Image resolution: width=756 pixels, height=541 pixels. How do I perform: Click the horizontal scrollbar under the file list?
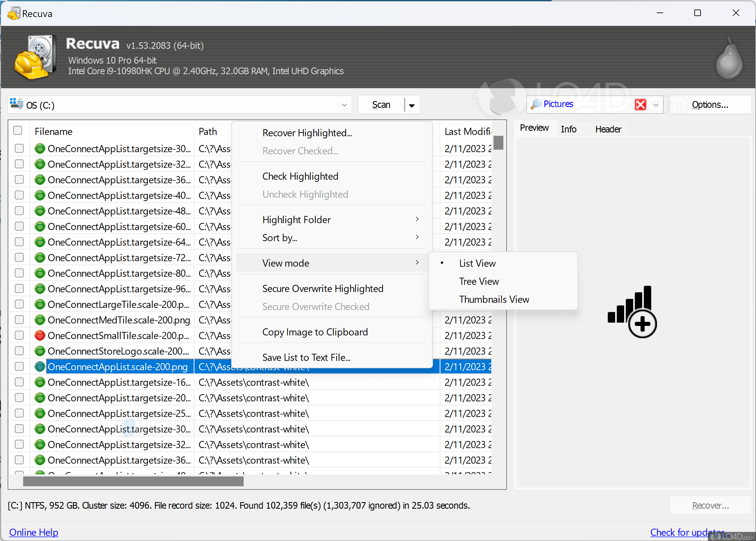click(133, 481)
